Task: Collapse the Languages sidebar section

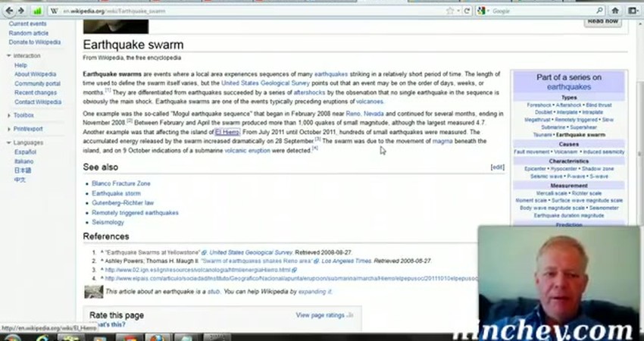Action: click(9, 142)
